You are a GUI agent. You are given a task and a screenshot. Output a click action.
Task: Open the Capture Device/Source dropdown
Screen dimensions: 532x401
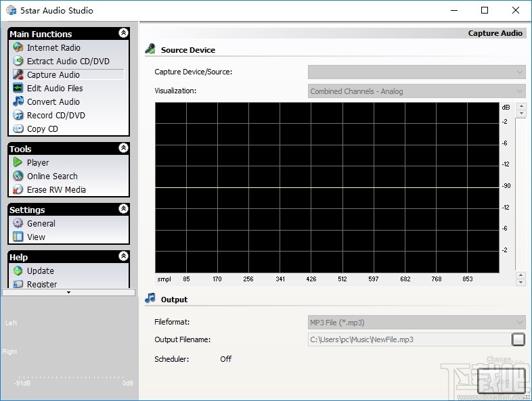[416, 72]
